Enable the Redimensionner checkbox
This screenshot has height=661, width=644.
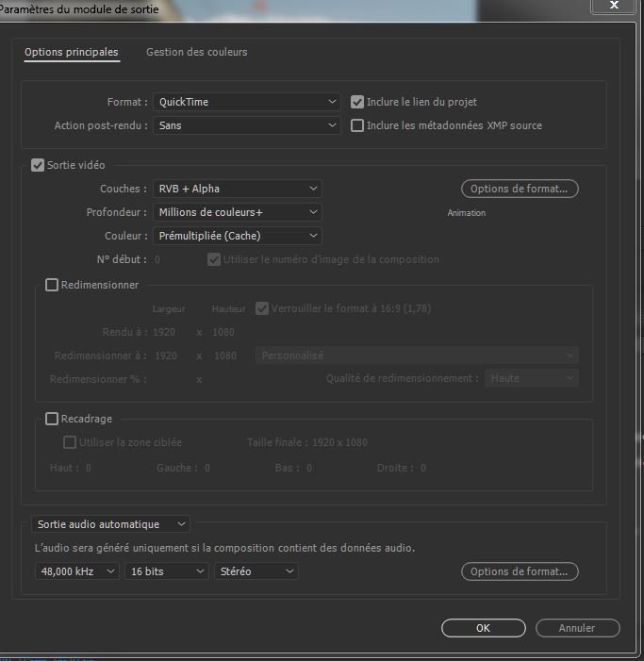click(x=52, y=285)
